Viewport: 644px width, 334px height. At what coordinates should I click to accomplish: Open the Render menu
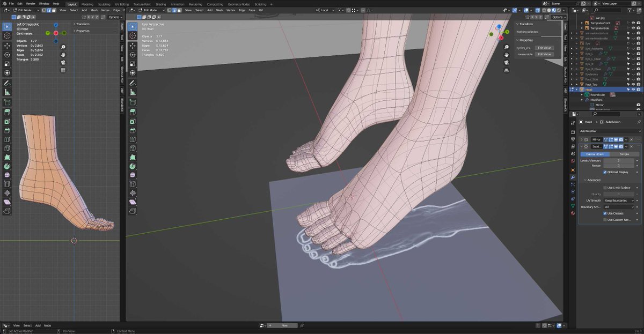[x=31, y=4]
